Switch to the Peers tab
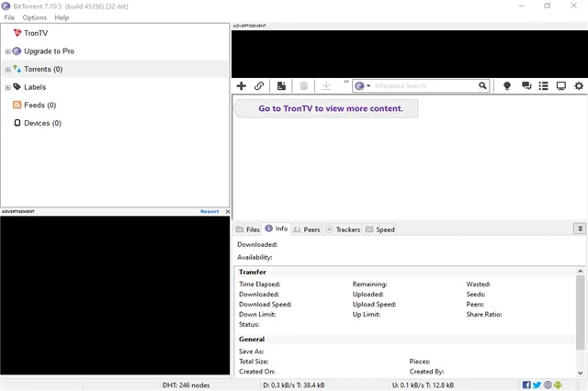 (x=306, y=229)
